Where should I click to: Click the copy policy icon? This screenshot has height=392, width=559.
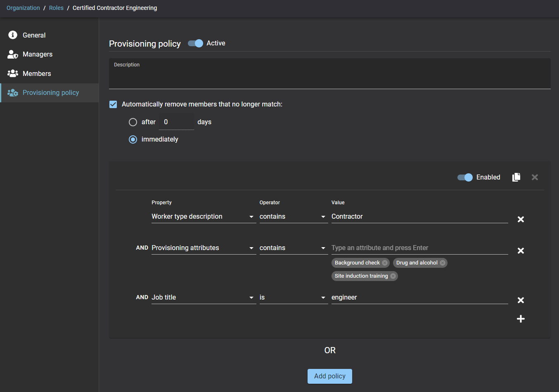(516, 177)
